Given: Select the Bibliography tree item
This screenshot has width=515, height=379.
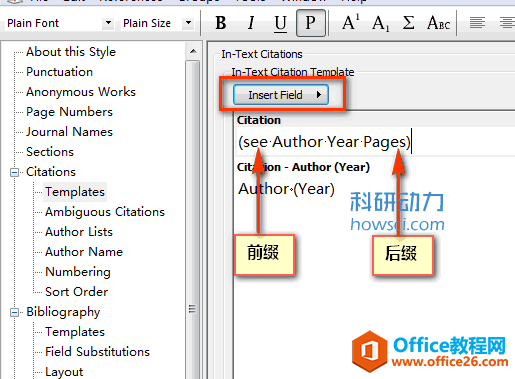Looking at the screenshot, I should click(x=63, y=312).
